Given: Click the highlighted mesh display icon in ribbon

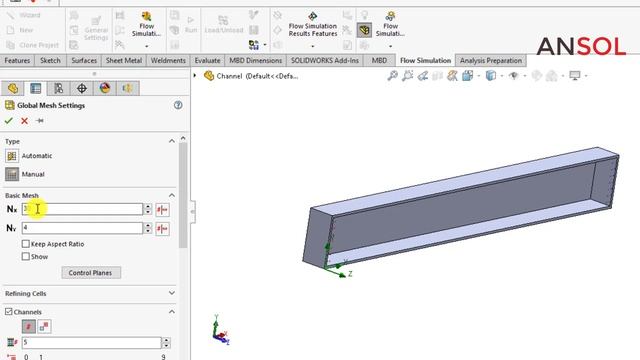Looking at the screenshot, I should [x=364, y=30].
